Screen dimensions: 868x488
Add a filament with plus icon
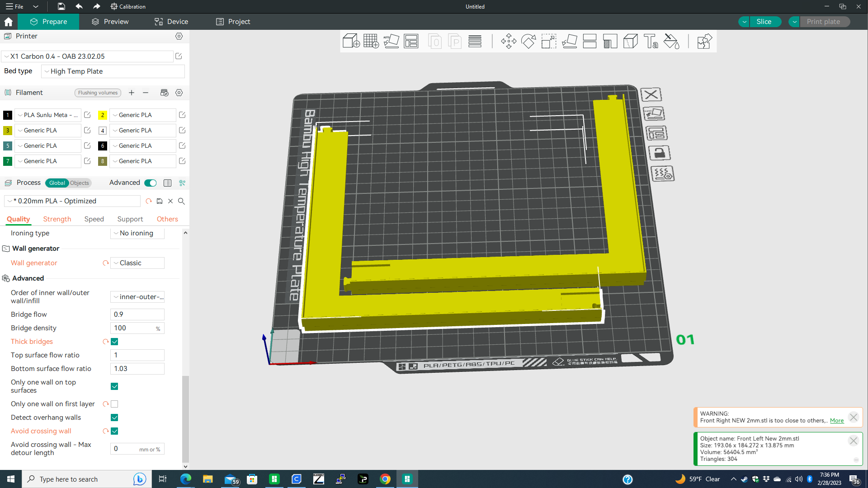pos(132,93)
